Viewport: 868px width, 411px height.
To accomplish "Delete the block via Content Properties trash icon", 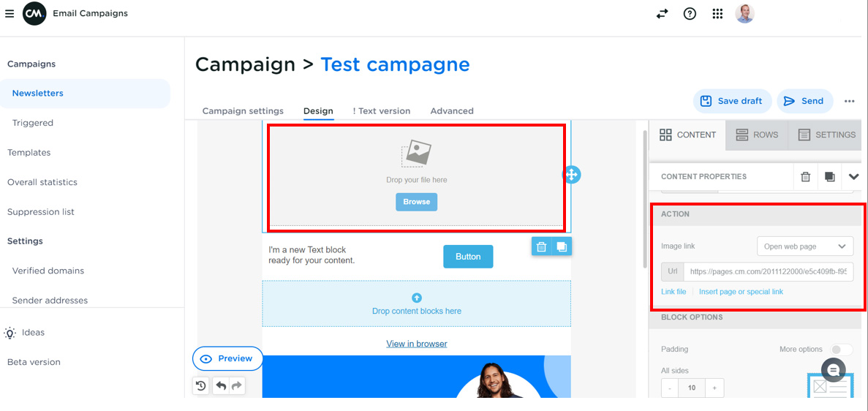I will pyautogui.click(x=805, y=176).
